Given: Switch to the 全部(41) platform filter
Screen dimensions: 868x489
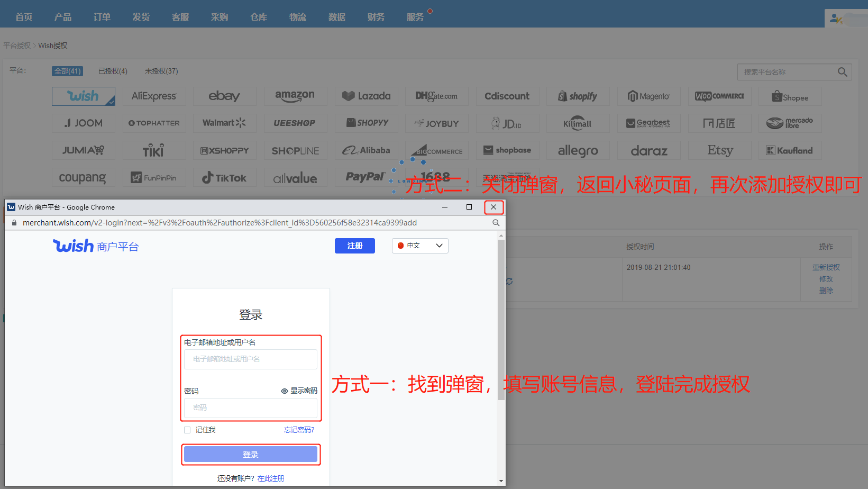Looking at the screenshot, I should click(x=67, y=71).
